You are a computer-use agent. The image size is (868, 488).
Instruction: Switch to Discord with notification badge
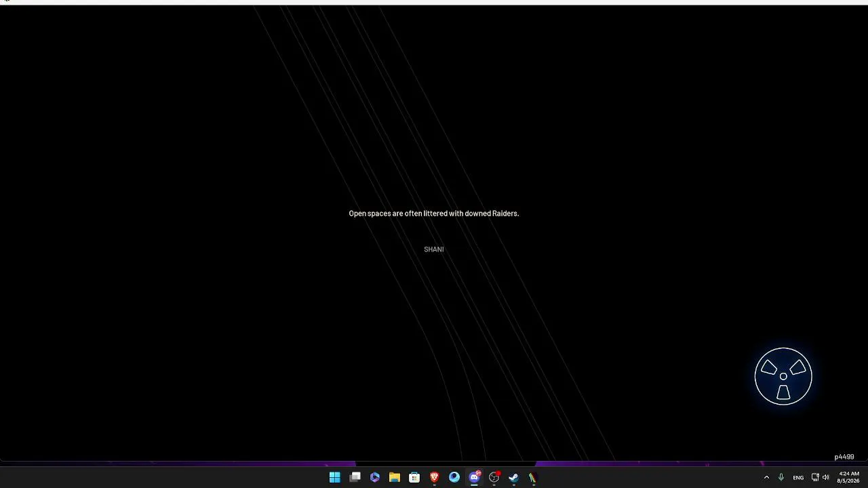click(475, 477)
